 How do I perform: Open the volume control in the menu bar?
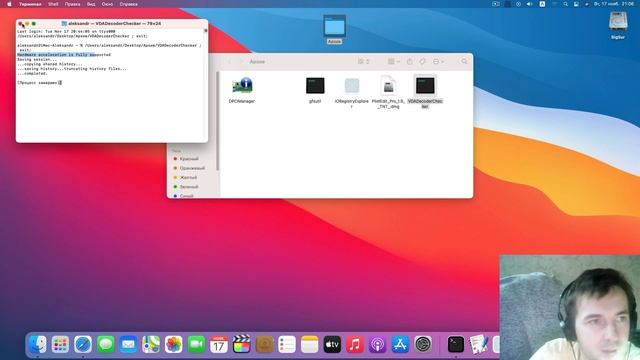529,4
